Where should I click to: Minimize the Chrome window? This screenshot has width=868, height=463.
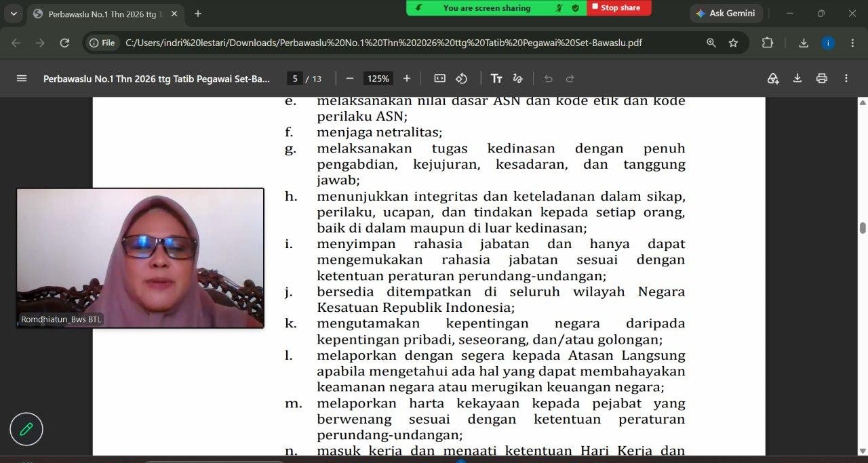click(x=790, y=14)
